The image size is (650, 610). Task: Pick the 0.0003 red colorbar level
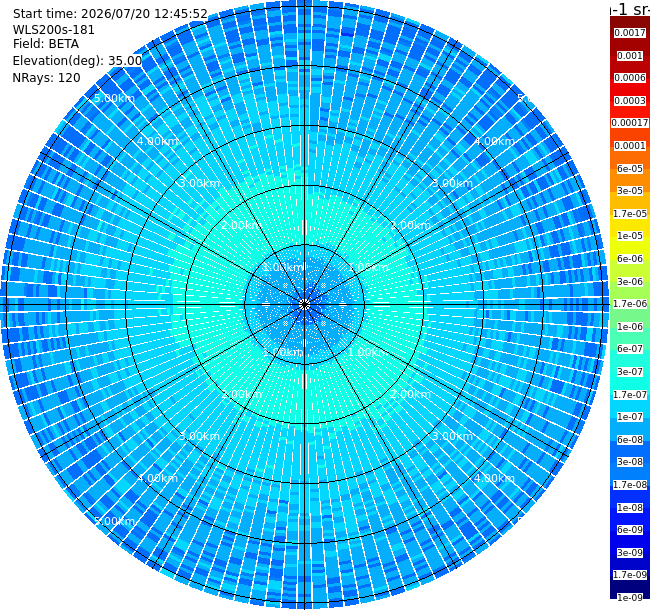click(x=630, y=101)
